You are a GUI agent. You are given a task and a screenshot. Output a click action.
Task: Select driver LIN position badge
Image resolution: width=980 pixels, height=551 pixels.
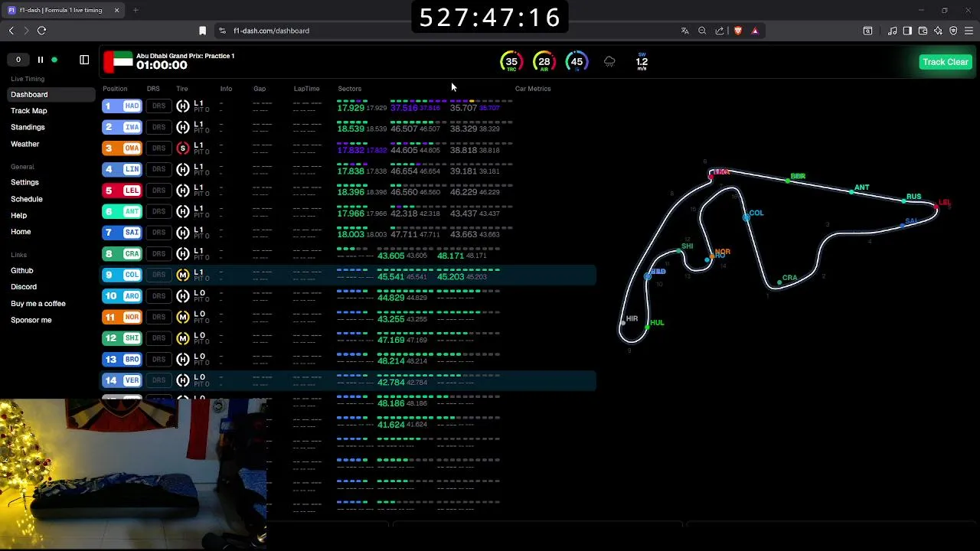pos(122,169)
